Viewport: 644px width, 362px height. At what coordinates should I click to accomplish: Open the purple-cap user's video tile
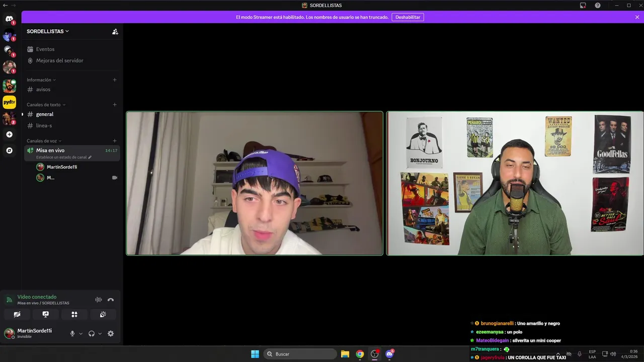click(255, 183)
